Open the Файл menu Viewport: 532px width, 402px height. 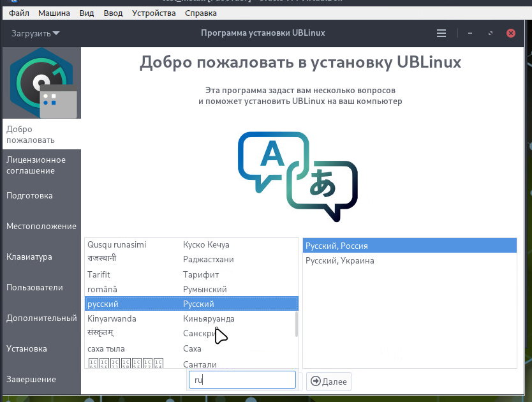pyautogui.click(x=19, y=13)
